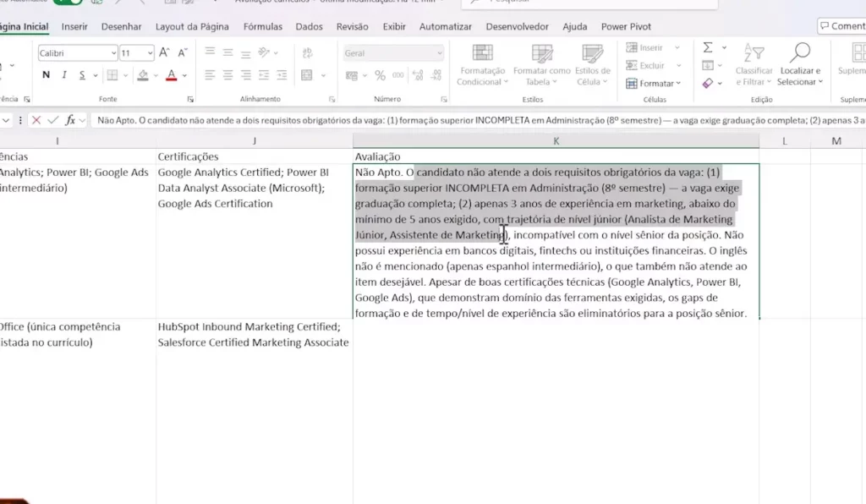The height and width of the screenshot is (504, 866).
Task: Select column J header
Action: point(255,141)
